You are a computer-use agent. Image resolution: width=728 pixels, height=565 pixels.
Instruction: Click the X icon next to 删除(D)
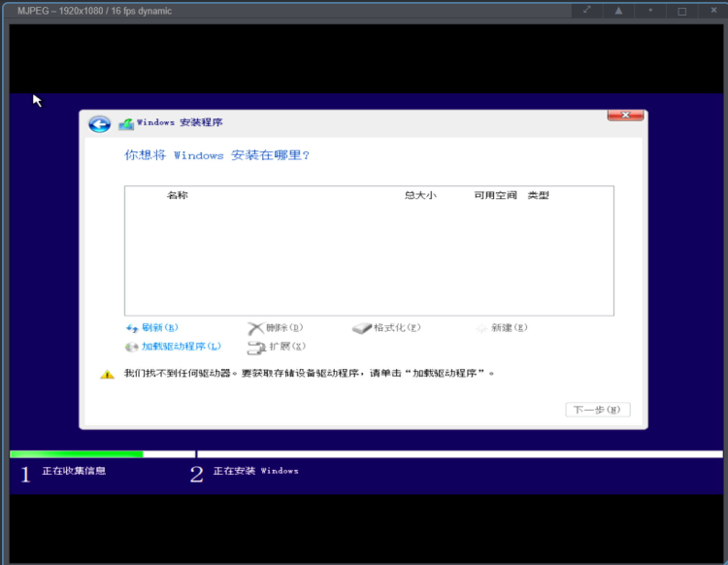coord(255,328)
